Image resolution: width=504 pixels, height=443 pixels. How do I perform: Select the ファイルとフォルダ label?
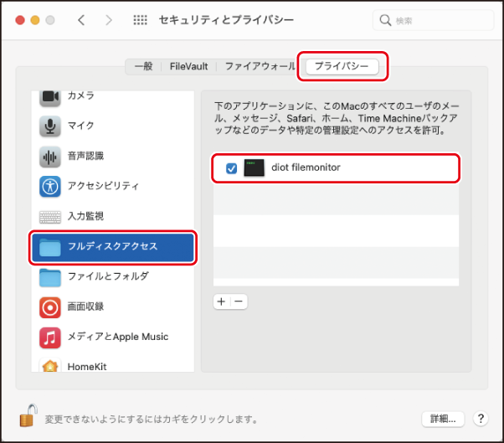pos(108,276)
